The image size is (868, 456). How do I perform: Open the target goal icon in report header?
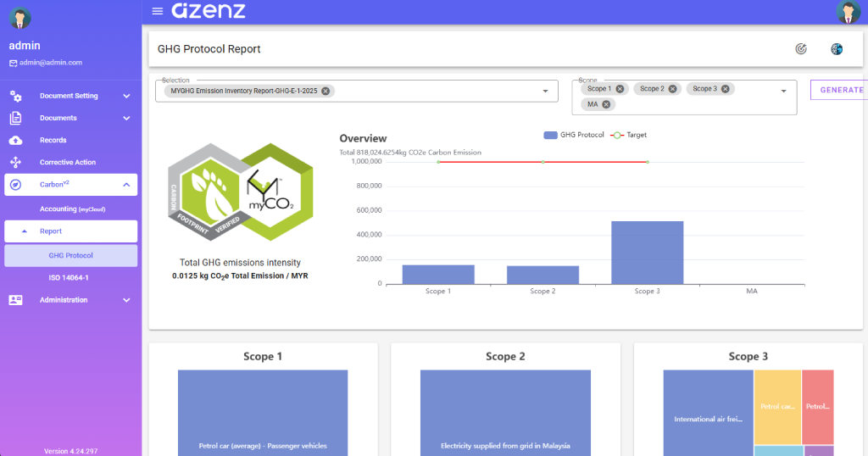pos(801,49)
